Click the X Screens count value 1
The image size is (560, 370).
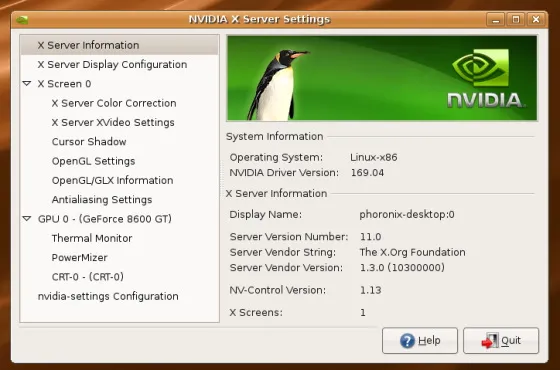click(x=363, y=312)
